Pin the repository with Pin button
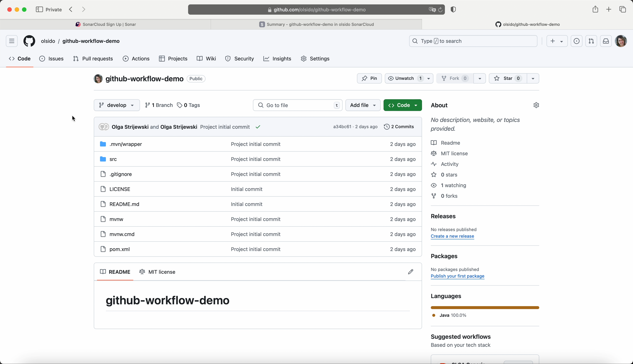The width and height of the screenshot is (633, 364). [x=369, y=79]
